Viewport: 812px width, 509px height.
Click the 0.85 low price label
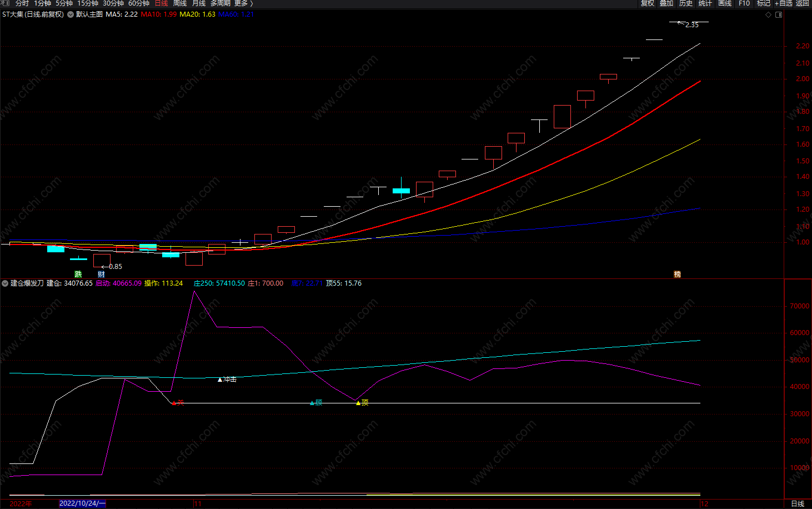[x=116, y=267]
